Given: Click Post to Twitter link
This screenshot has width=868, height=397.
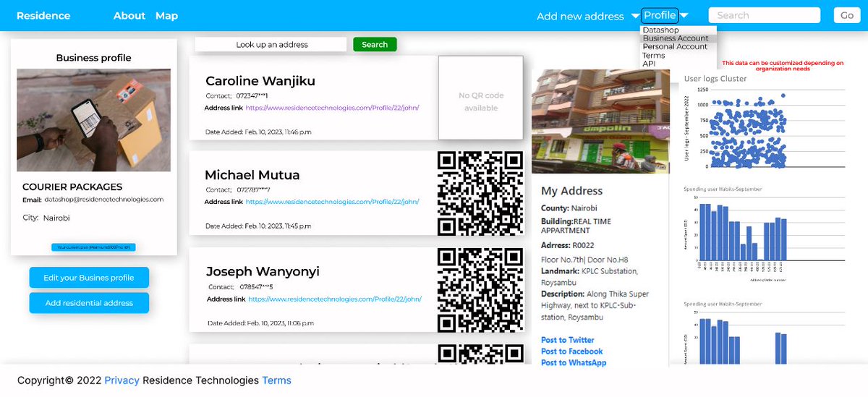Looking at the screenshot, I should click(568, 340).
